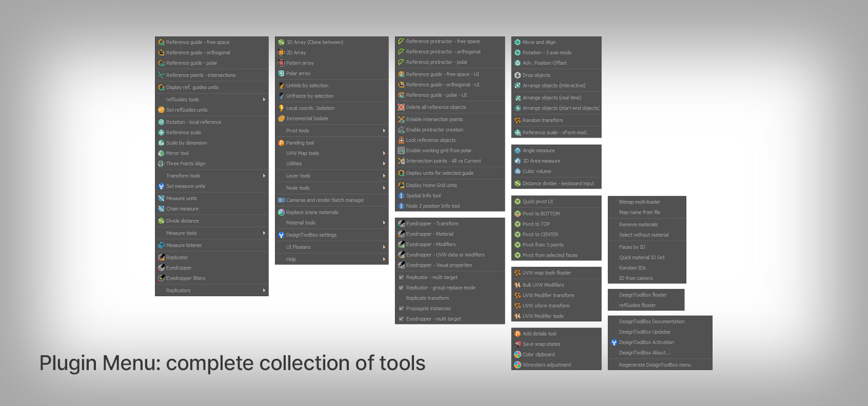Select the Mirror tool icon
Image resolution: width=868 pixels, height=406 pixels.
161,153
